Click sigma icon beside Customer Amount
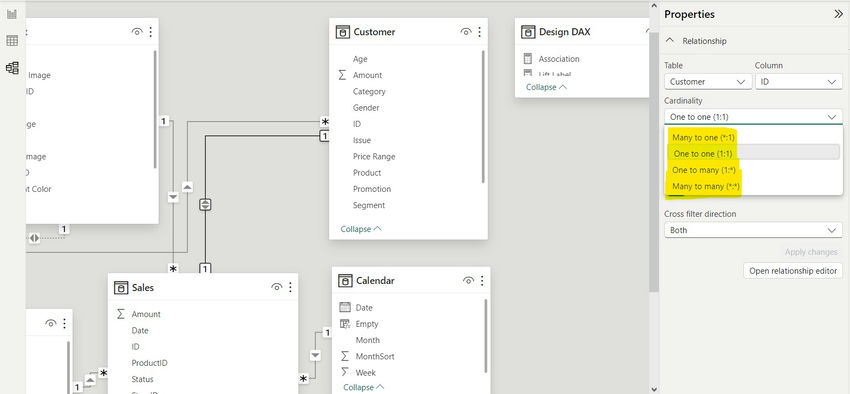This screenshot has width=850, height=394. point(342,75)
